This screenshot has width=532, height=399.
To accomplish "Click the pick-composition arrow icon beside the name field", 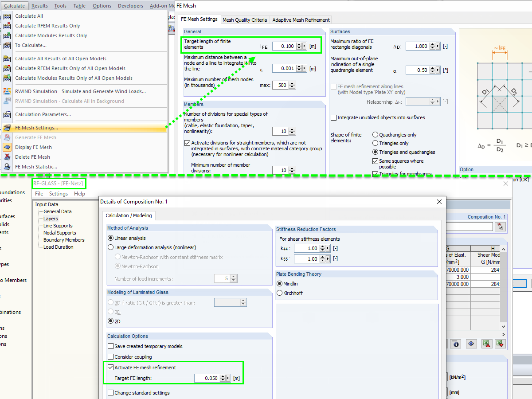I will (501, 227).
